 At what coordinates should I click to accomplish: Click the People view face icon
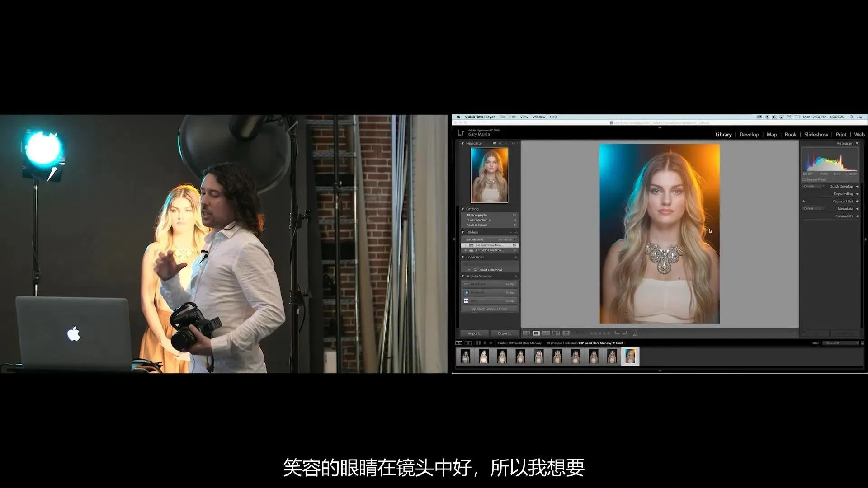pos(566,333)
